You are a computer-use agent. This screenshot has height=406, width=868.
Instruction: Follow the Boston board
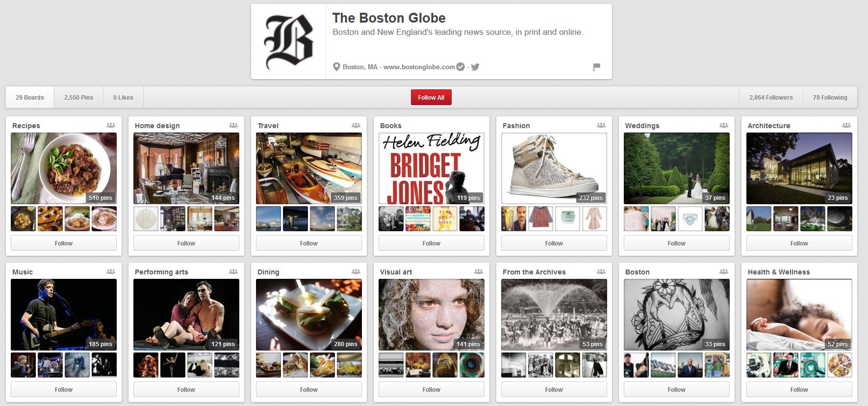click(677, 389)
